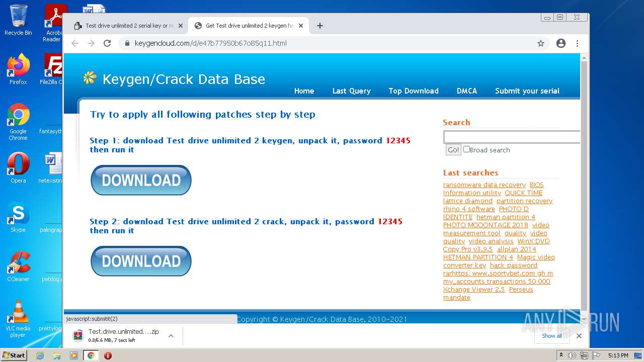Go to Submit your serial page

tap(527, 91)
